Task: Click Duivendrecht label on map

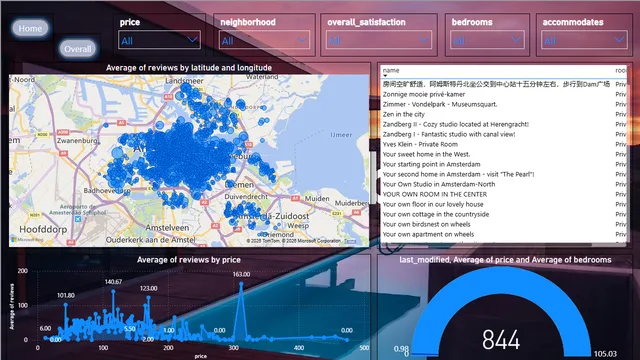Action: tap(246, 196)
